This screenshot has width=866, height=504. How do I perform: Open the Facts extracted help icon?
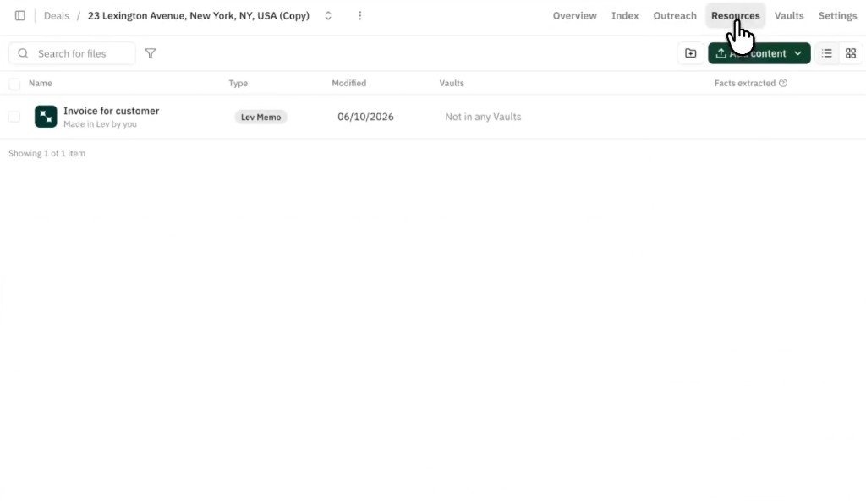click(782, 84)
